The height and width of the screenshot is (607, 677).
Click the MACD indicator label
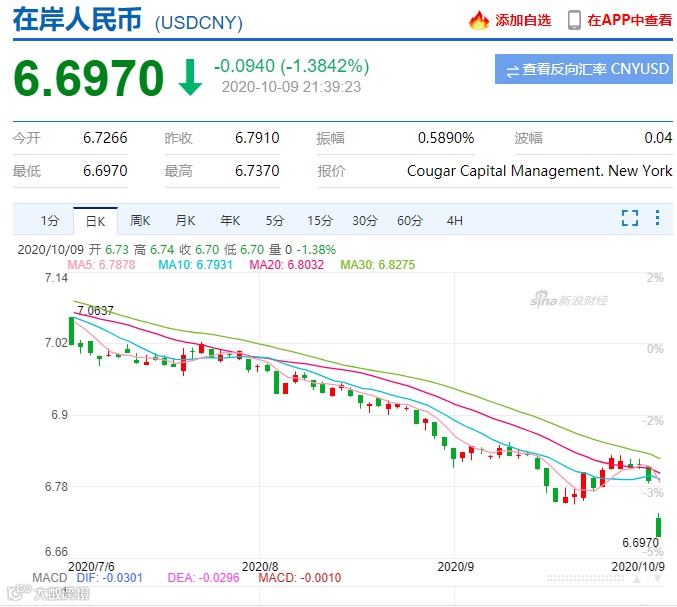[x=50, y=578]
